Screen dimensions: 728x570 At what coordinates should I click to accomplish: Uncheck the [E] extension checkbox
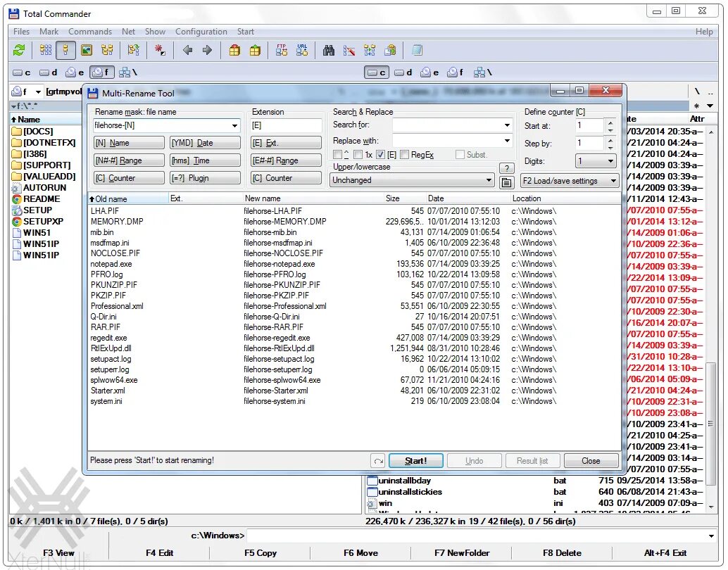point(380,155)
